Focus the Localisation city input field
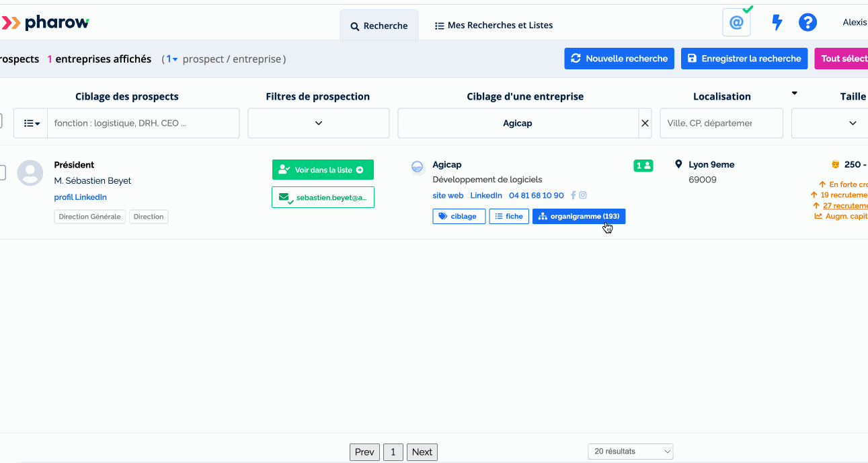Image resolution: width=868 pixels, height=463 pixels. coord(721,123)
